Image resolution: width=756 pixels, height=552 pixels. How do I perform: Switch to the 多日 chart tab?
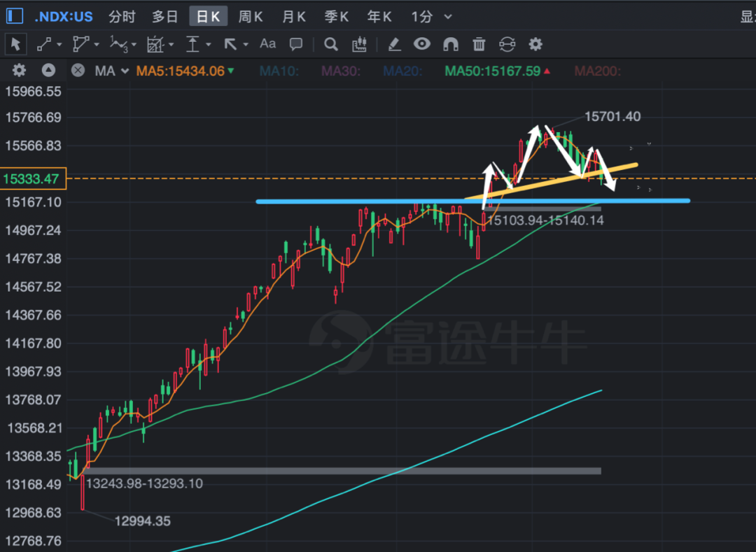click(165, 17)
